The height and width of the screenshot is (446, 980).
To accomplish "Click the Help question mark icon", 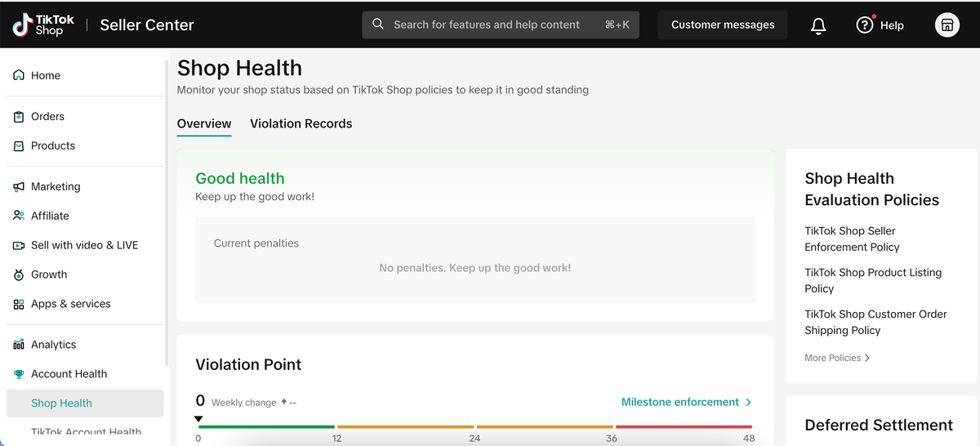I will point(864,25).
